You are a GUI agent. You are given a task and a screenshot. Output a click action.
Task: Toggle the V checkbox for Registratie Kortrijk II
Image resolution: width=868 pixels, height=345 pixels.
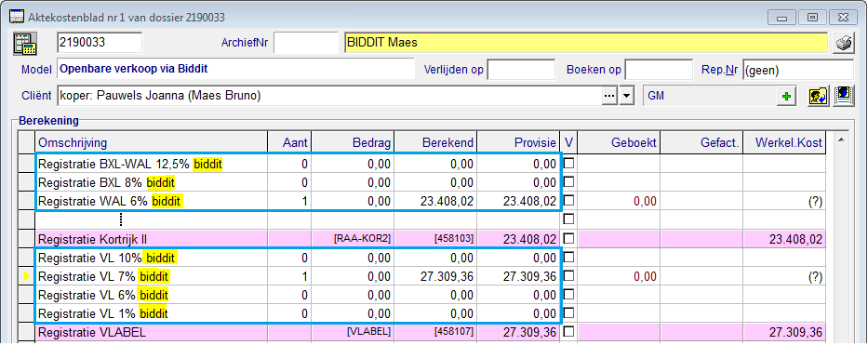[x=568, y=239]
